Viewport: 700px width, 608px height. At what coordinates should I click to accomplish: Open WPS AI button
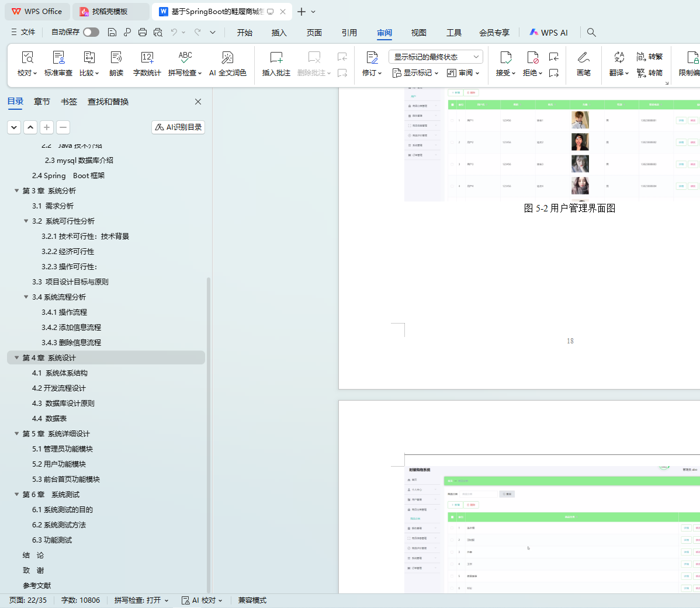pyautogui.click(x=549, y=33)
